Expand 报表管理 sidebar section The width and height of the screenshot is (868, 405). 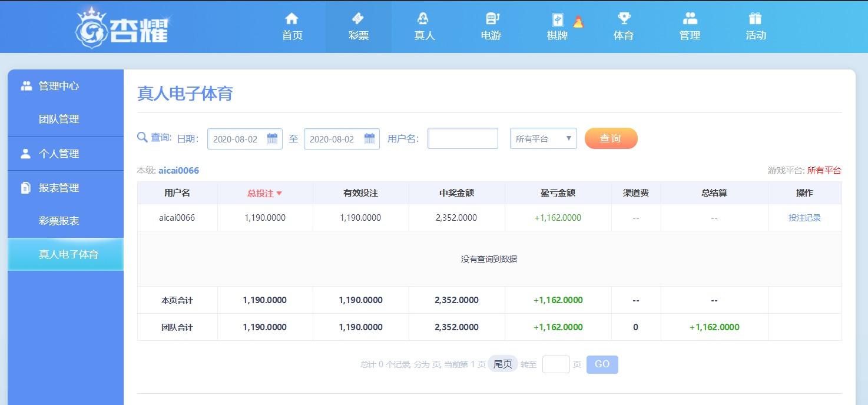click(x=59, y=188)
